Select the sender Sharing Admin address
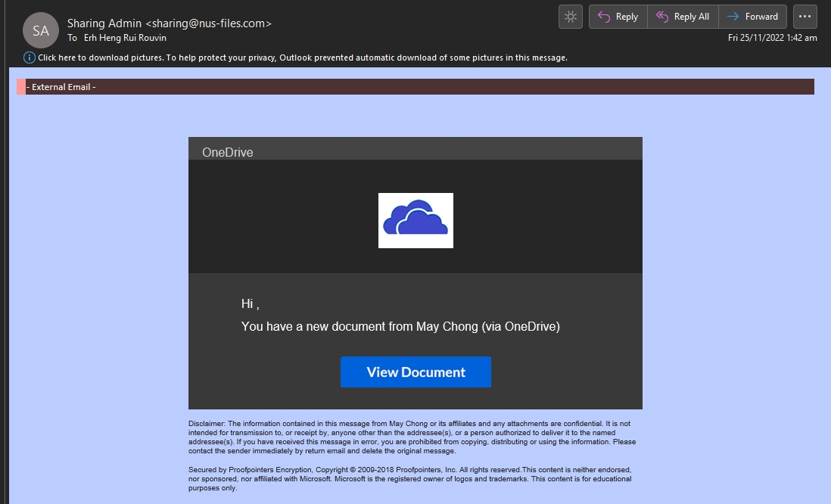831x504 pixels. 169,23
